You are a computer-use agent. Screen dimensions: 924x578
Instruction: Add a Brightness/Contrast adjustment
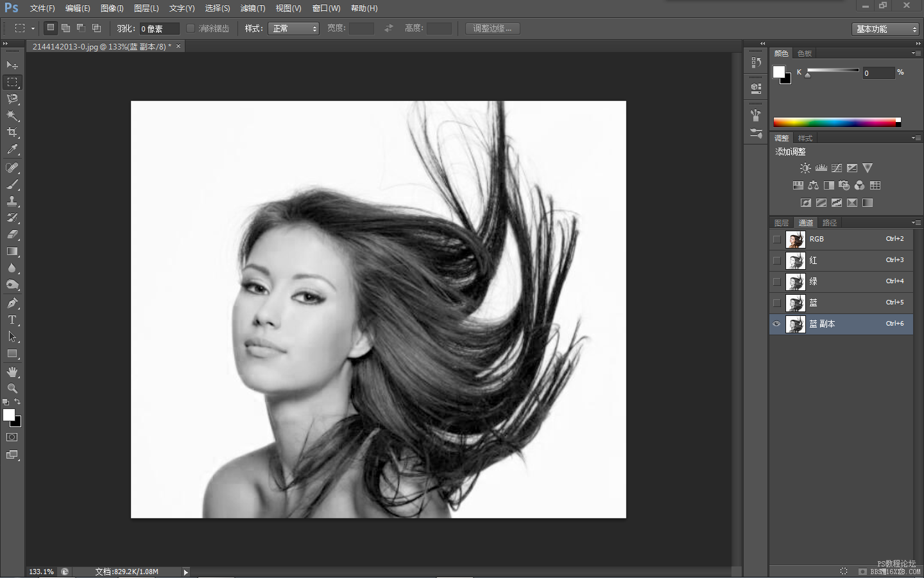point(805,168)
